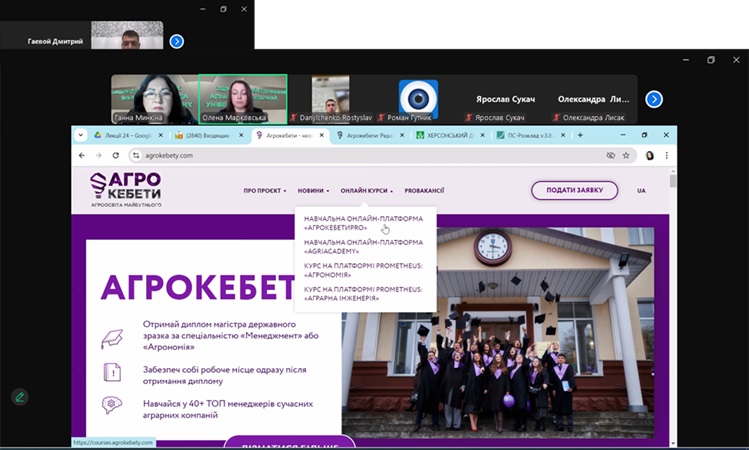Viewport: 749px width, 450px height.
Task: Select Олена Марковська video tile
Action: (x=243, y=99)
